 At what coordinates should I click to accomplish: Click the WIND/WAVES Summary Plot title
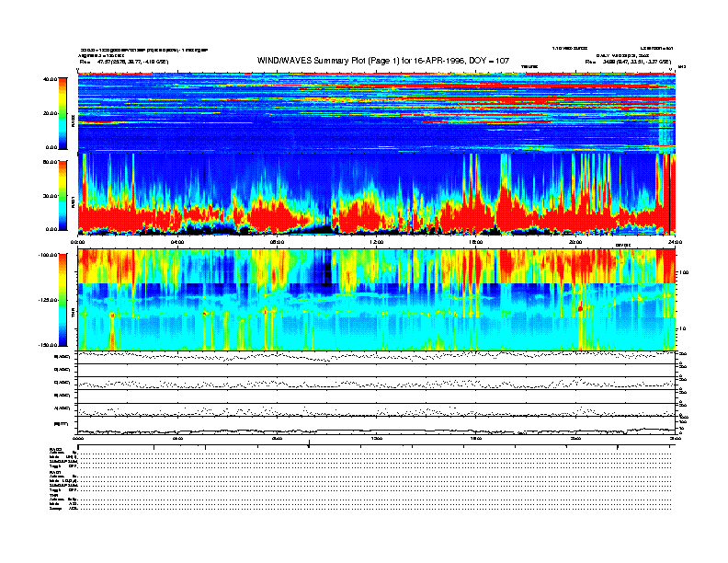[x=383, y=61]
